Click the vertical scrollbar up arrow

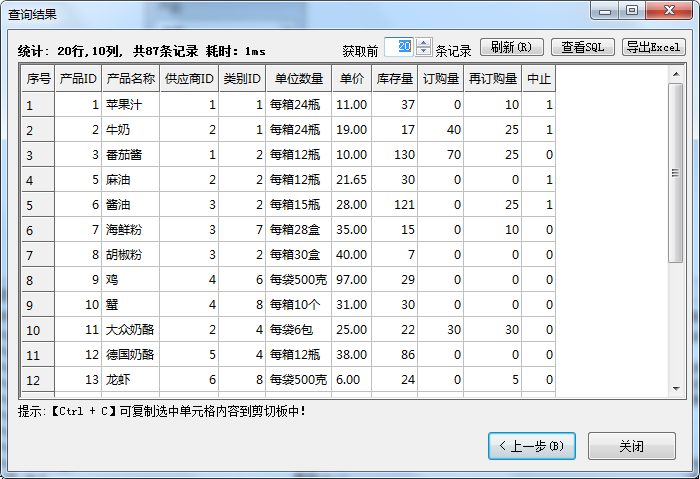[x=677, y=75]
